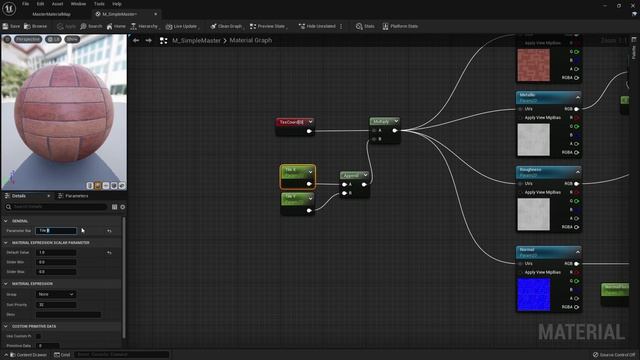
Task: Click the Default Value field
Action: pos(56,253)
